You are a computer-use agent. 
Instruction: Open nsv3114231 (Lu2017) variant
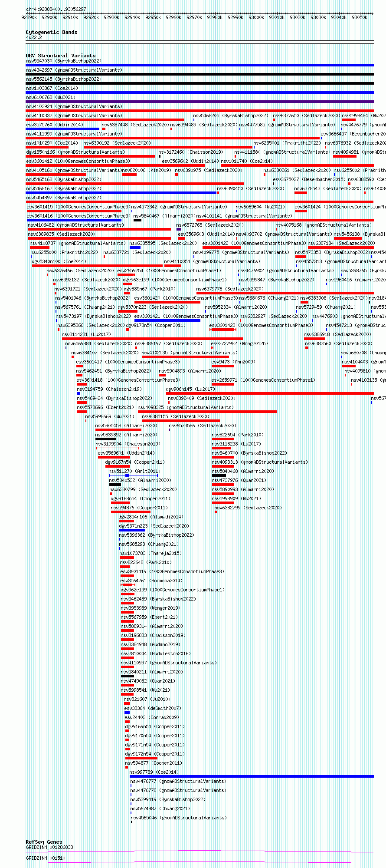[86, 334]
